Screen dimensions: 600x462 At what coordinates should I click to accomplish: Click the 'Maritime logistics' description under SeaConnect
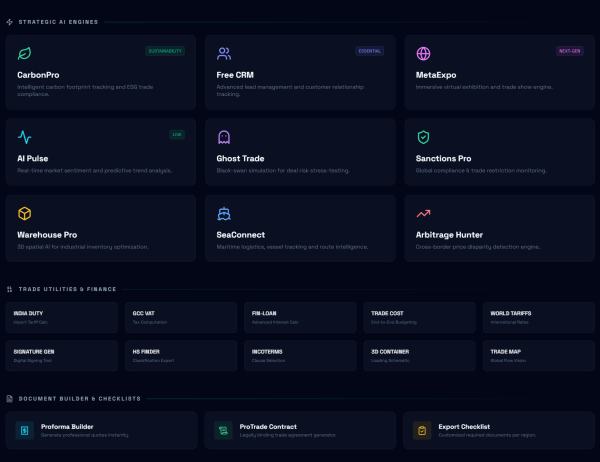[x=292, y=247]
